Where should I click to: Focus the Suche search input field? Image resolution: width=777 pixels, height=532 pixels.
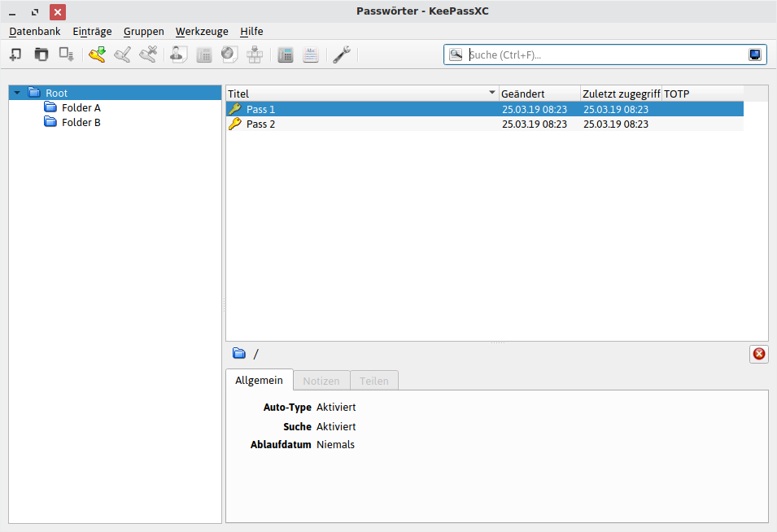tap(606, 55)
